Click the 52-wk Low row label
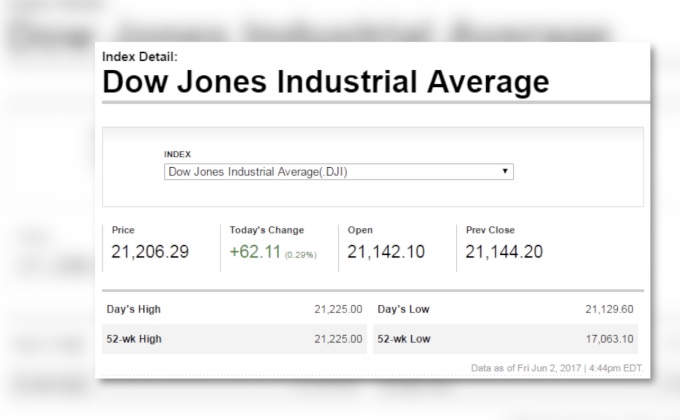The height and width of the screenshot is (420, 680). click(404, 339)
